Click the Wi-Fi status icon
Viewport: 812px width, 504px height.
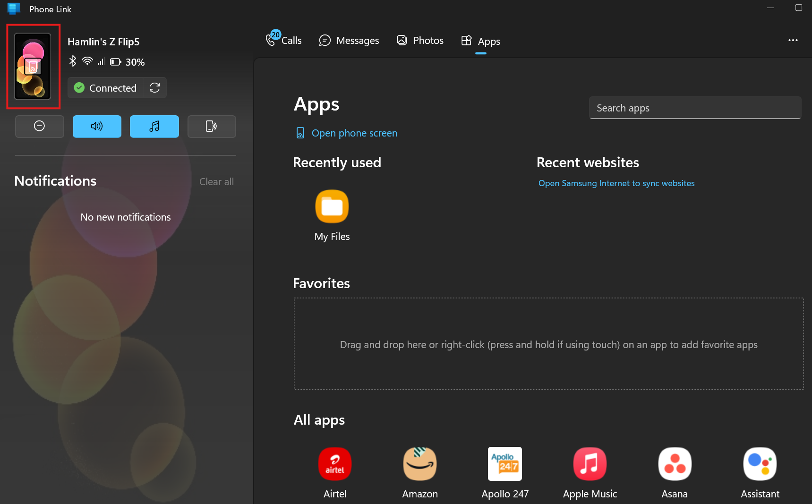pos(87,61)
